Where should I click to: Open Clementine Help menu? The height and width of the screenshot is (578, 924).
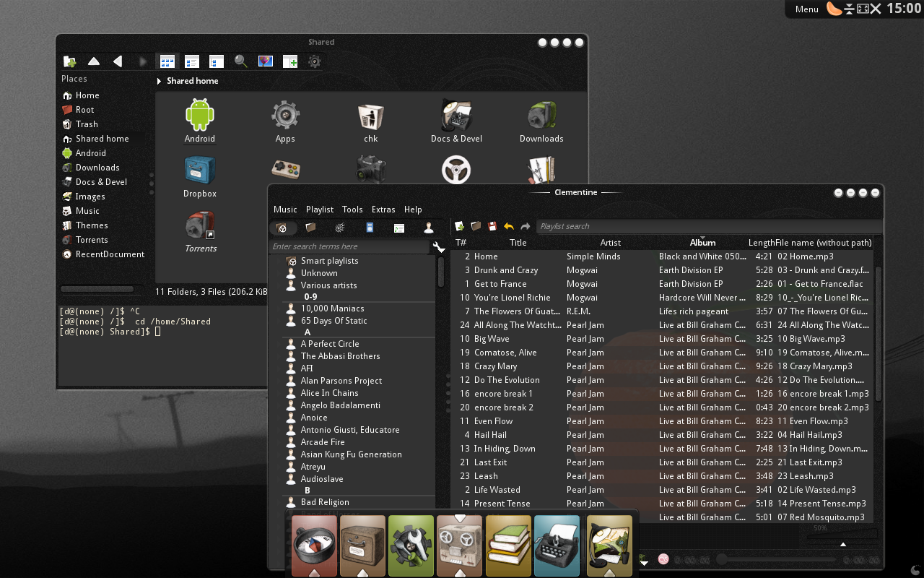(x=413, y=210)
